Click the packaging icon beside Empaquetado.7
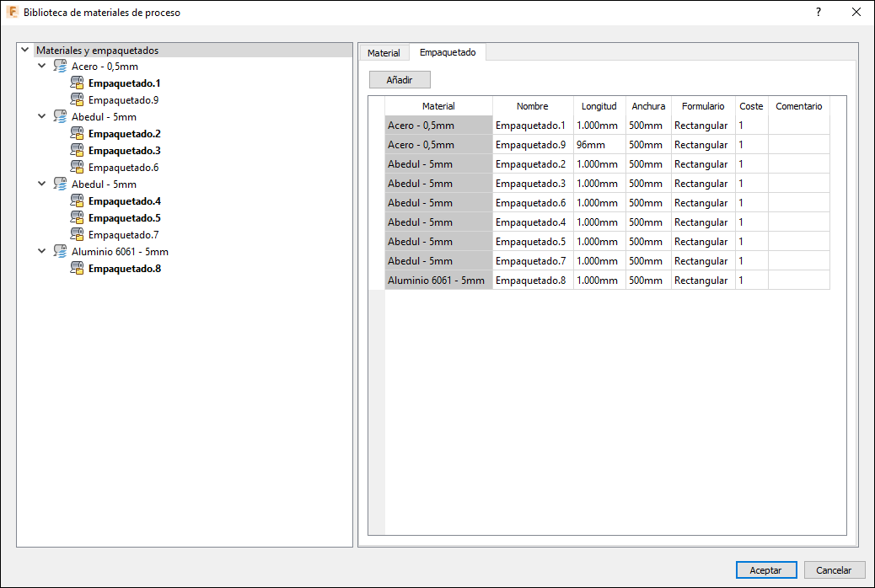This screenshot has width=875, height=588. coord(77,235)
